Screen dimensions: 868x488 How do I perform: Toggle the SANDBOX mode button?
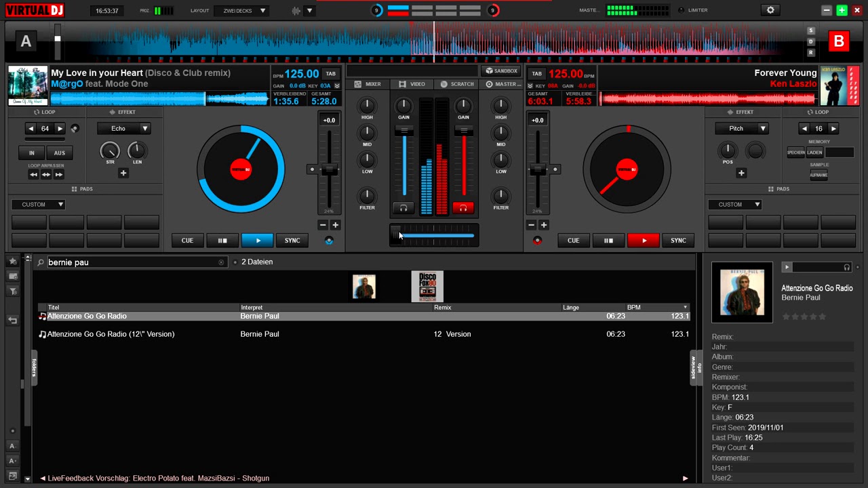pos(501,70)
